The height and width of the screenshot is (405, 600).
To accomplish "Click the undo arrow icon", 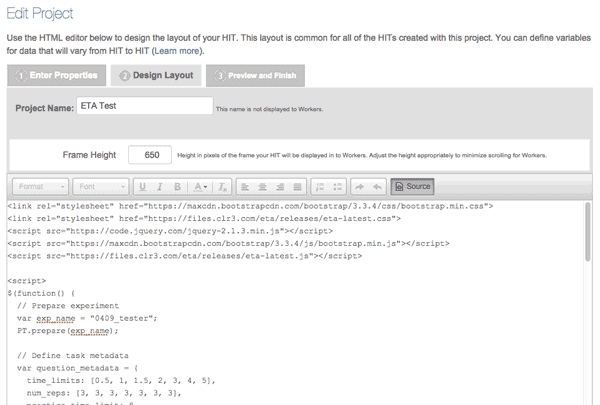I will pyautogui.click(x=377, y=187).
